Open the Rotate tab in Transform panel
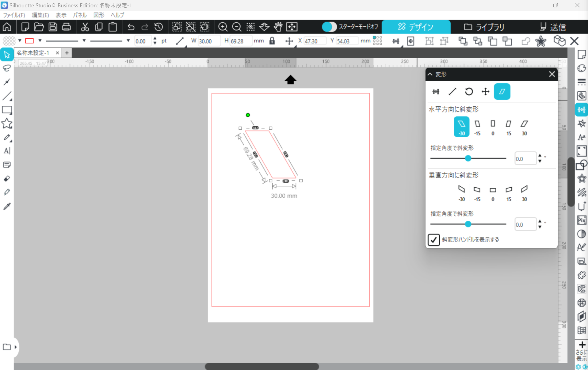 click(469, 91)
